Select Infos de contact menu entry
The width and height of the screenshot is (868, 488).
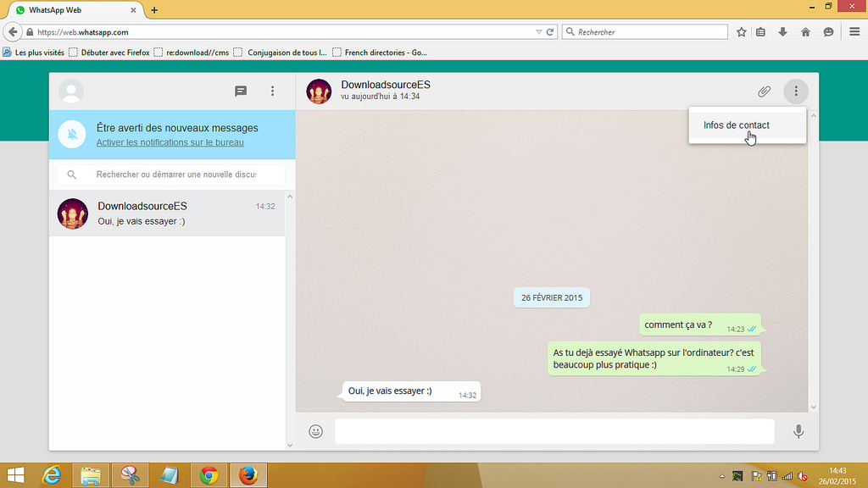pyautogui.click(x=737, y=125)
